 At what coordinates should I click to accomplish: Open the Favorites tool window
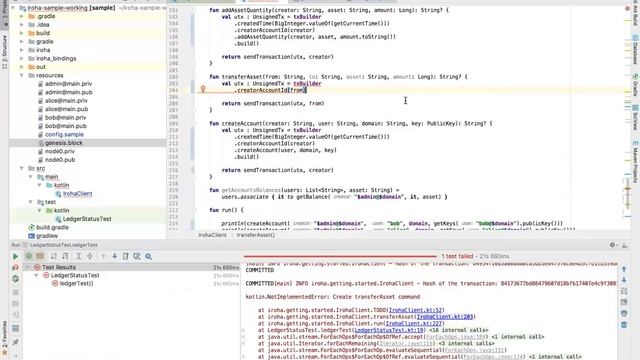pos(4,338)
